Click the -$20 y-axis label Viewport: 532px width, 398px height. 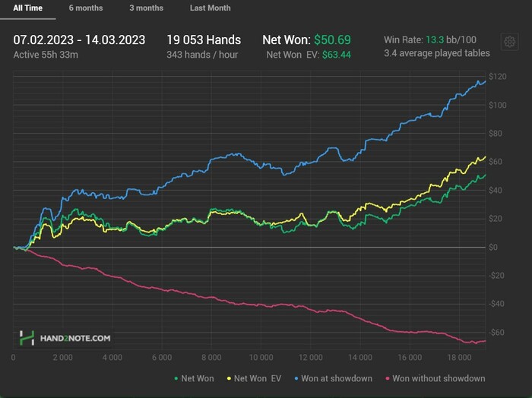pos(497,275)
